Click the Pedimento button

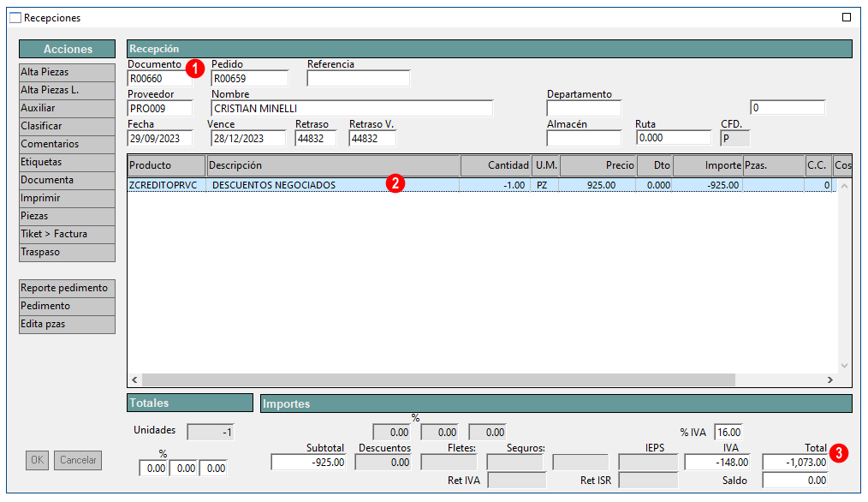pyautogui.click(x=67, y=306)
